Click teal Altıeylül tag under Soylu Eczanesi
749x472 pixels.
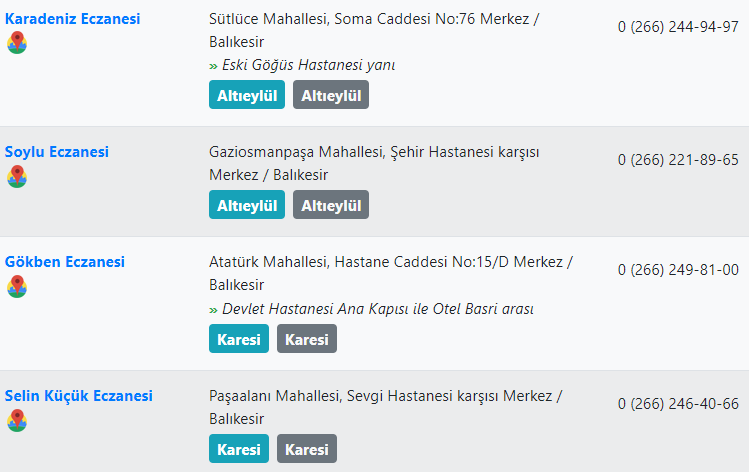[247, 204]
